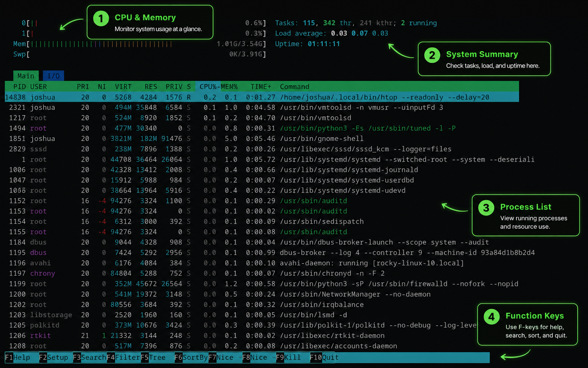Sort by the VIRT column header
This screenshot has height=368, width=588.
(123, 86)
